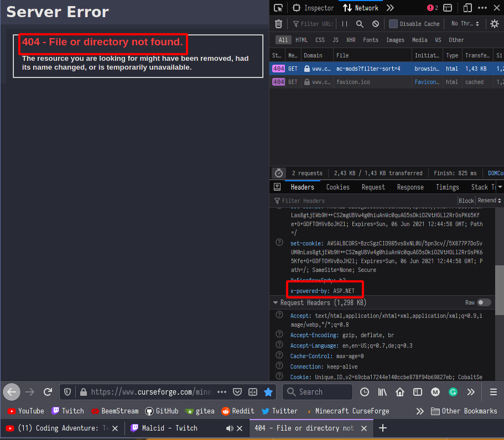Open tracking protection shield icon
The image size is (504, 440).
point(67,392)
